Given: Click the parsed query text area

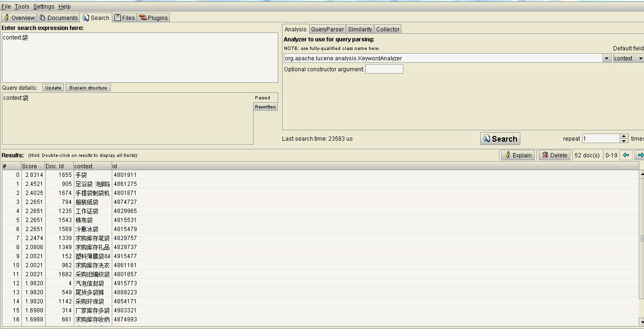Looking at the screenshot, I should tap(127, 118).
